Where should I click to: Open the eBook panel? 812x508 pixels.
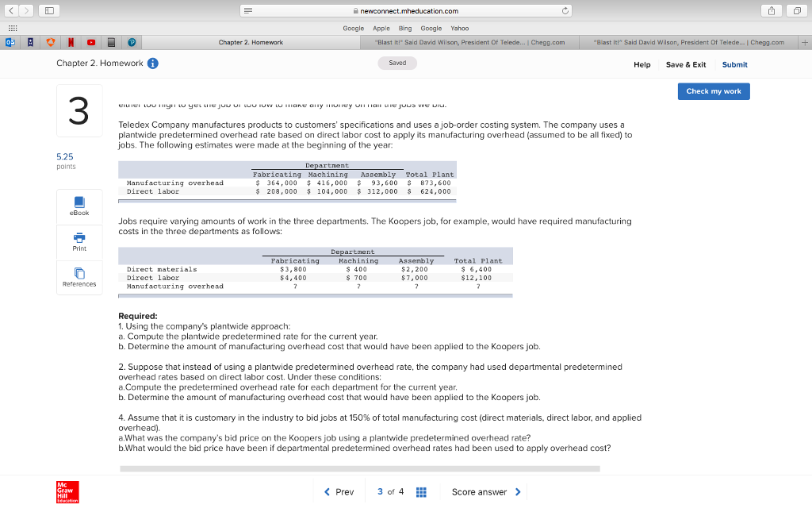coord(79,205)
